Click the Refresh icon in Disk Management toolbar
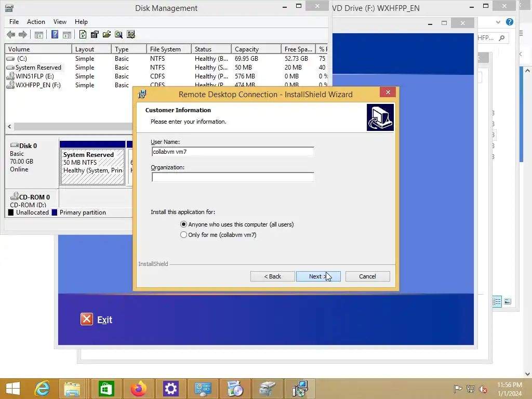Image resolution: width=532 pixels, height=399 pixels. (x=83, y=34)
